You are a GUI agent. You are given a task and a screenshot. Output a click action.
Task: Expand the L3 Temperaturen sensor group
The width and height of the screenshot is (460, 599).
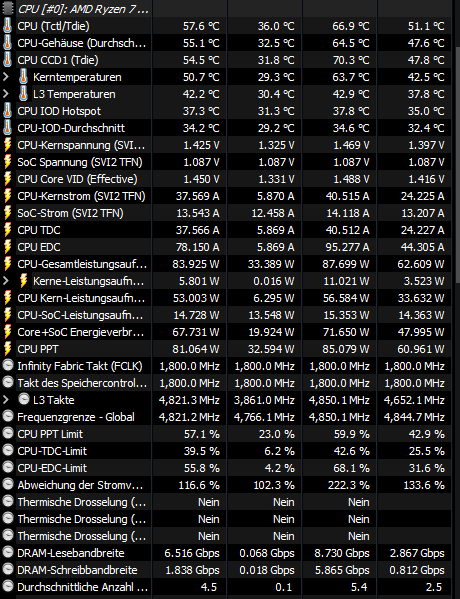pyautogui.click(x=6, y=94)
